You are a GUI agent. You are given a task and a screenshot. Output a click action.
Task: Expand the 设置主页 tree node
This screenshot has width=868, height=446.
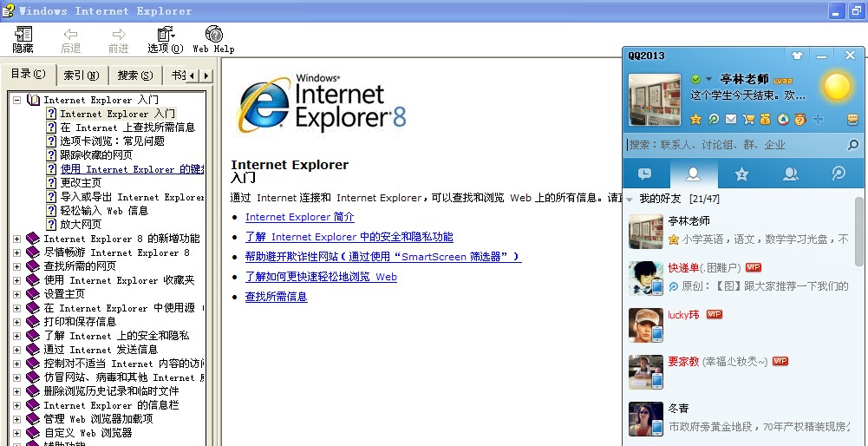[17, 294]
